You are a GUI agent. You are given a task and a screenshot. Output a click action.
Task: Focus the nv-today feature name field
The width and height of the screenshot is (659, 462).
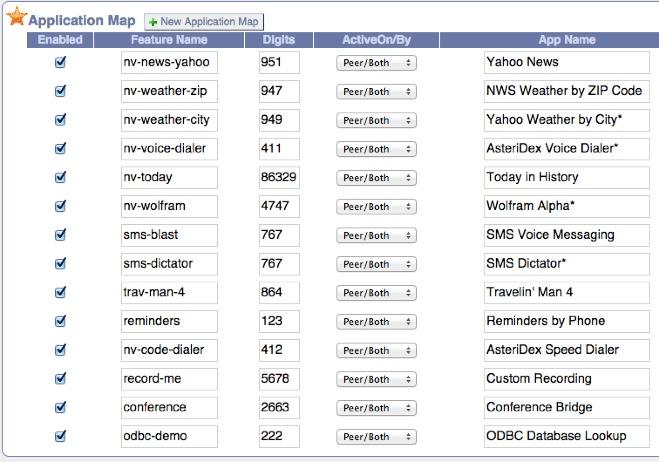[169, 177]
